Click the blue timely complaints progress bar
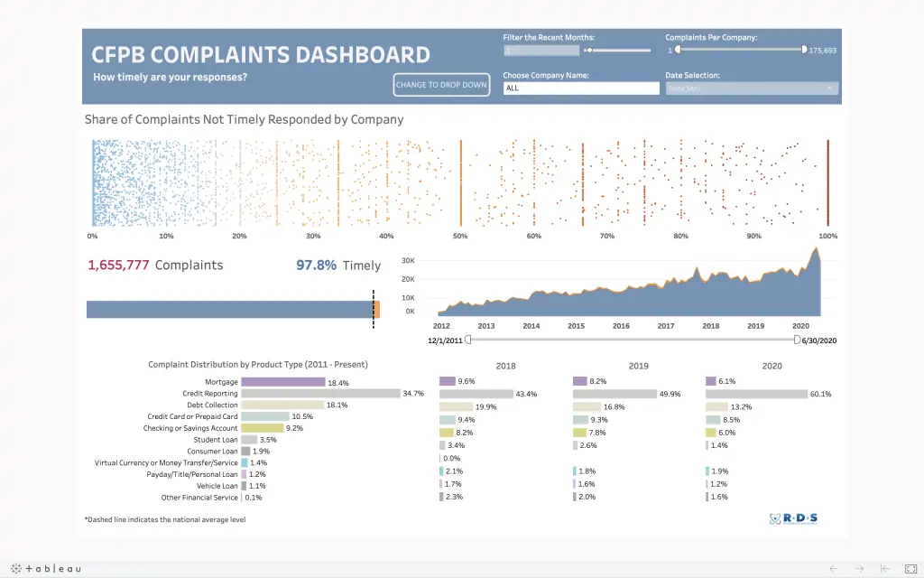Image resolution: width=924 pixels, height=578 pixels. [x=230, y=310]
